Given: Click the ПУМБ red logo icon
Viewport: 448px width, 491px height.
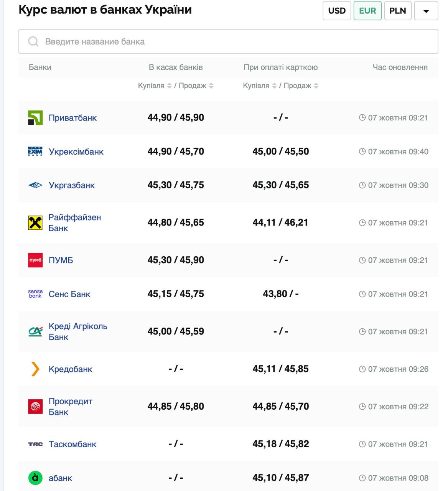Looking at the screenshot, I should [35, 260].
